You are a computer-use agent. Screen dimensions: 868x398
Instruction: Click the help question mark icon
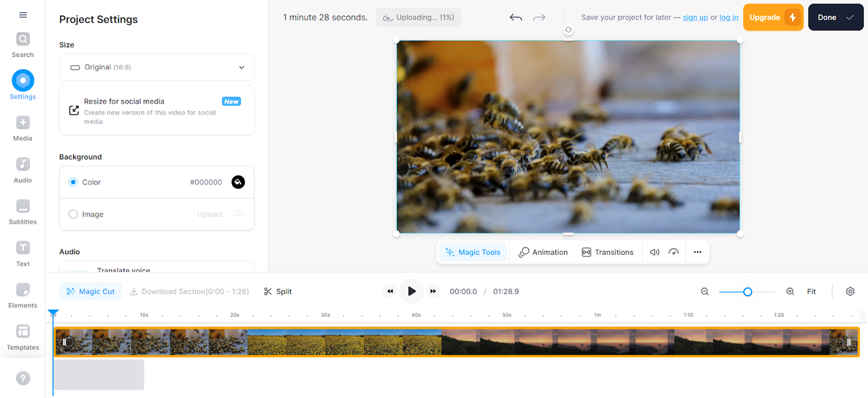22,378
